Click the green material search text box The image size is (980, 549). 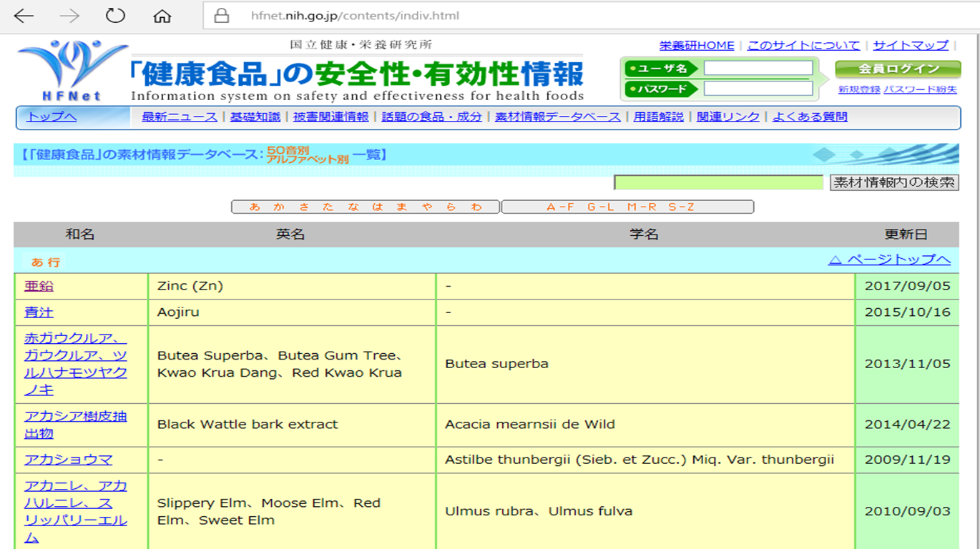718,182
